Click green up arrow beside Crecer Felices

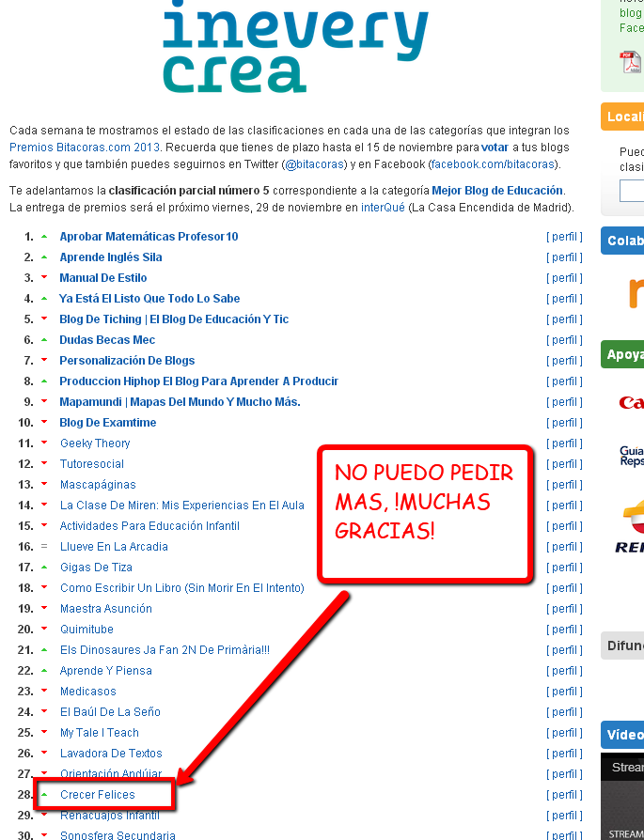coord(43,794)
